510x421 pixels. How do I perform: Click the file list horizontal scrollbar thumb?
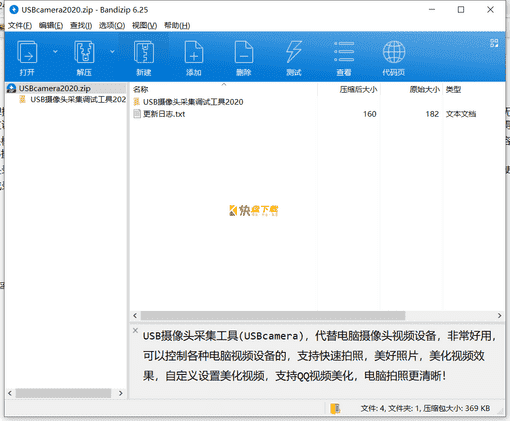point(273,315)
